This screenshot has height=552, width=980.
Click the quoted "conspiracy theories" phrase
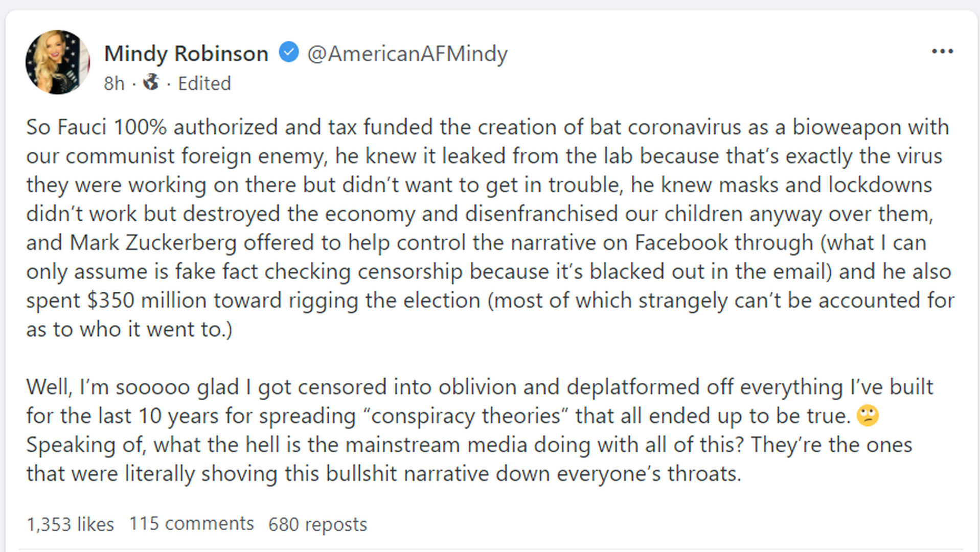[x=466, y=416]
